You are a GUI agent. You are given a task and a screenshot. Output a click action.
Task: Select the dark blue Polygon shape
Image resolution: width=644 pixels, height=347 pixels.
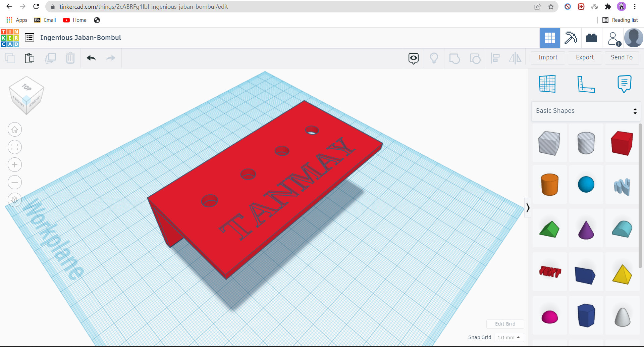coord(586,315)
